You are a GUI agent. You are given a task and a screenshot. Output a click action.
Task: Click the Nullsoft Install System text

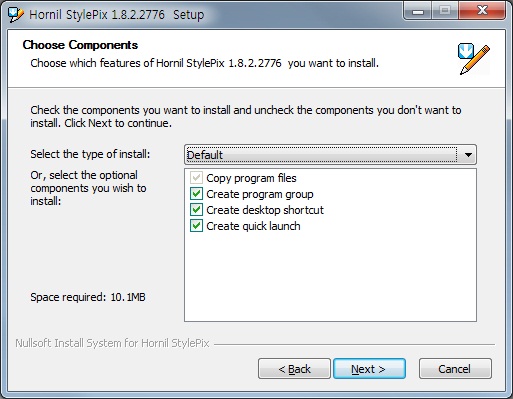click(x=112, y=343)
